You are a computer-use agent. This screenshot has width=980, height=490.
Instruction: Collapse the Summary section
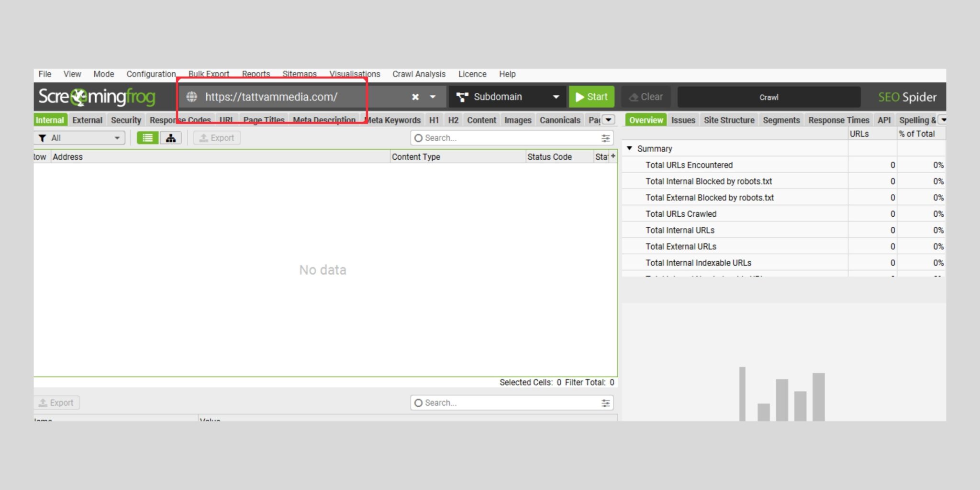point(630,148)
